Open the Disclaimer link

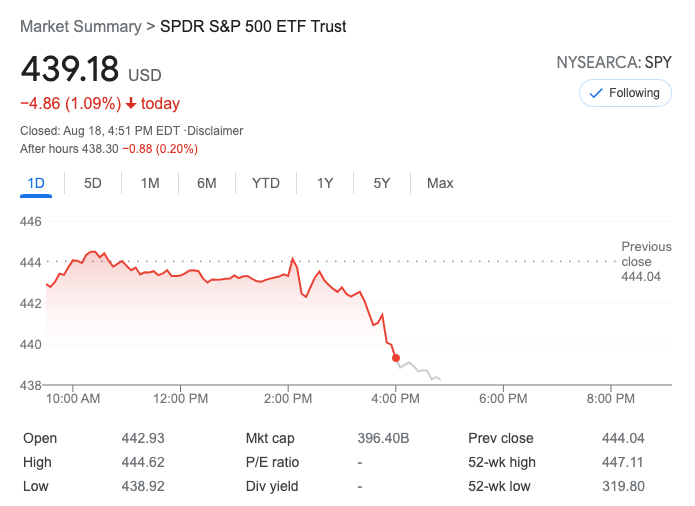pyautogui.click(x=217, y=131)
